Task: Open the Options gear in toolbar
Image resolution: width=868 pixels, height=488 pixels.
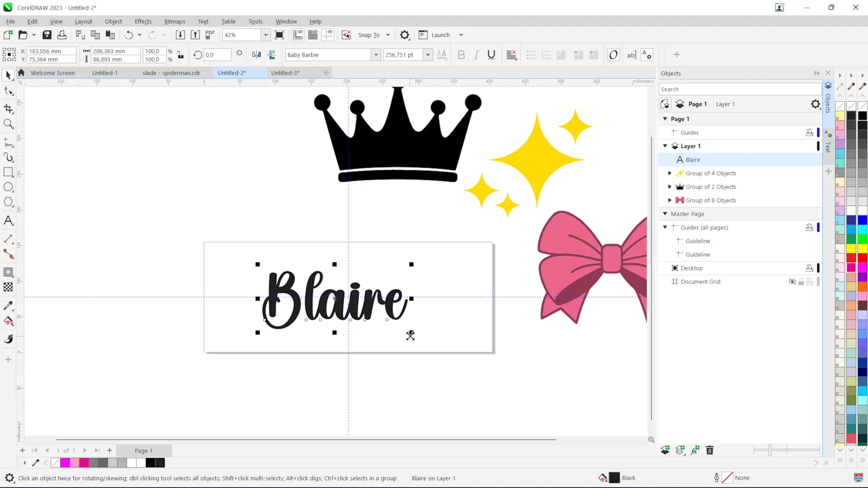Action: pyautogui.click(x=405, y=35)
